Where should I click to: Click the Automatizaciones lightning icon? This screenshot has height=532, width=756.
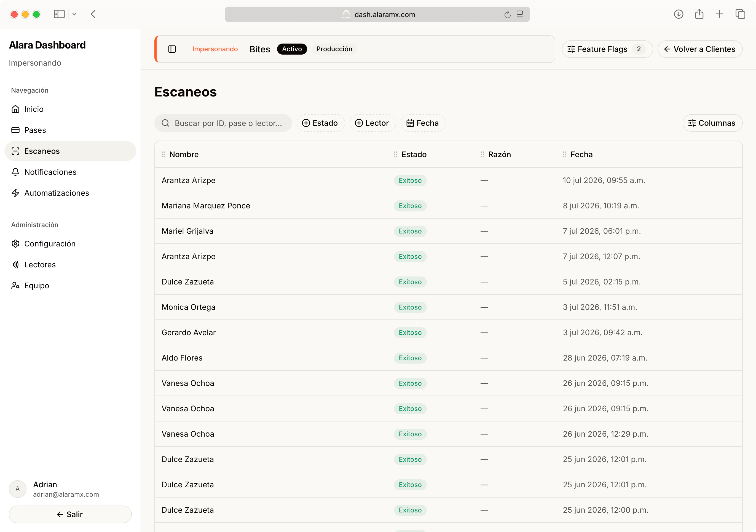coord(15,193)
